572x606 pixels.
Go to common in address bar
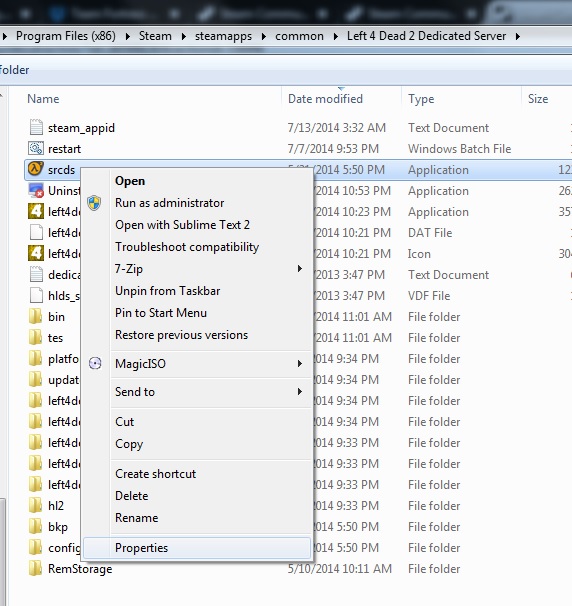point(300,36)
